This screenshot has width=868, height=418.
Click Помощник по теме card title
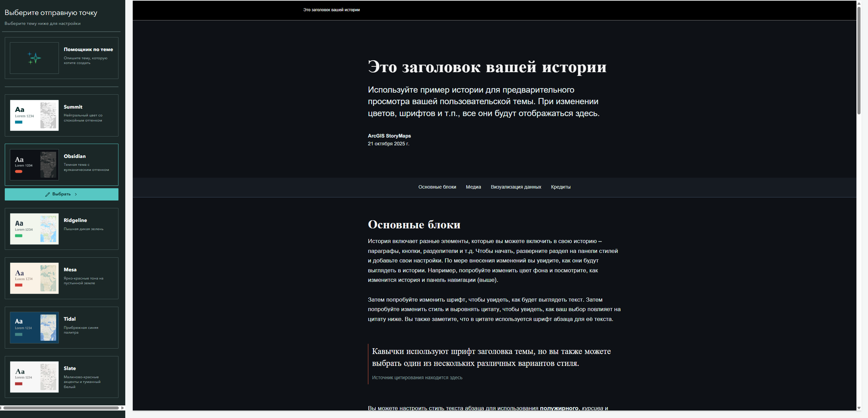88,49
